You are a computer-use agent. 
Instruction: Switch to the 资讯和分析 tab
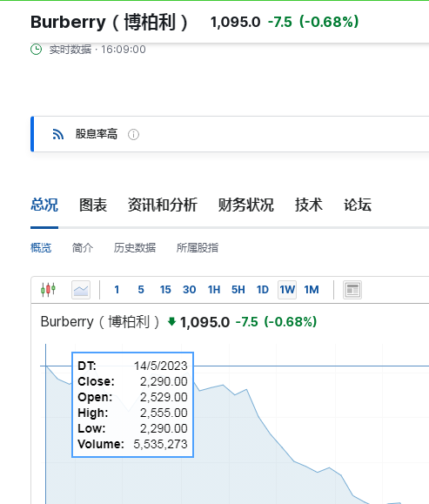(x=163, y=205)
